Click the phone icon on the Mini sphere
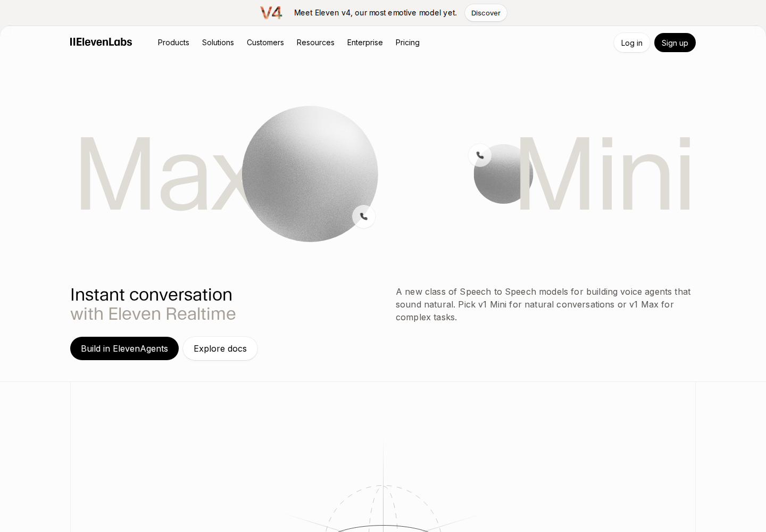Image resolution: width=766 pixels, height=532 pixels. click(480, 155)
